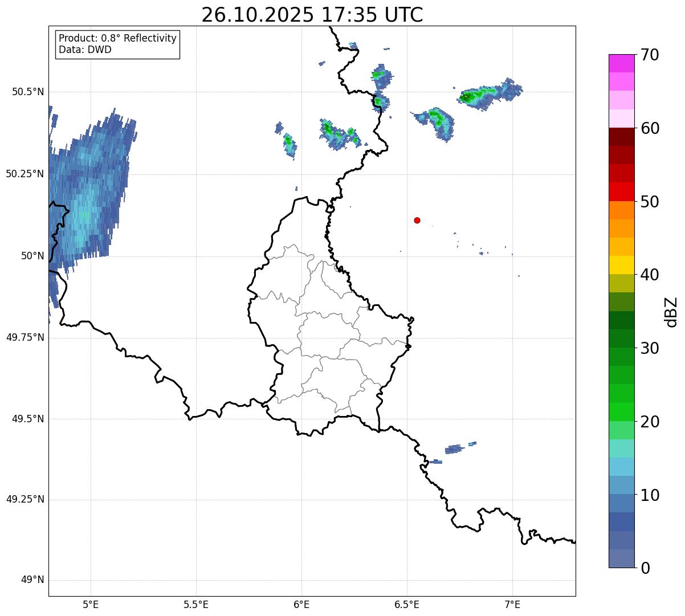Pick the orange colorbar swatch below 50
The image size is (685, 616).
[622, 210]
